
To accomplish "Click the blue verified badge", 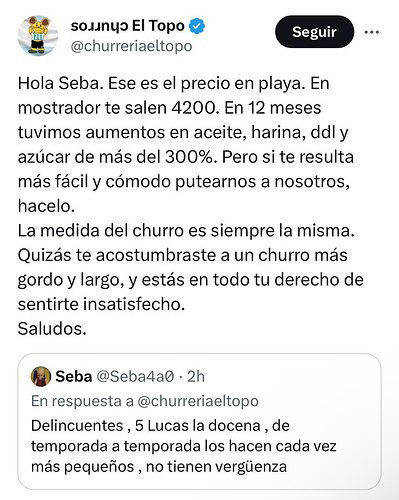I will (197, 27).
